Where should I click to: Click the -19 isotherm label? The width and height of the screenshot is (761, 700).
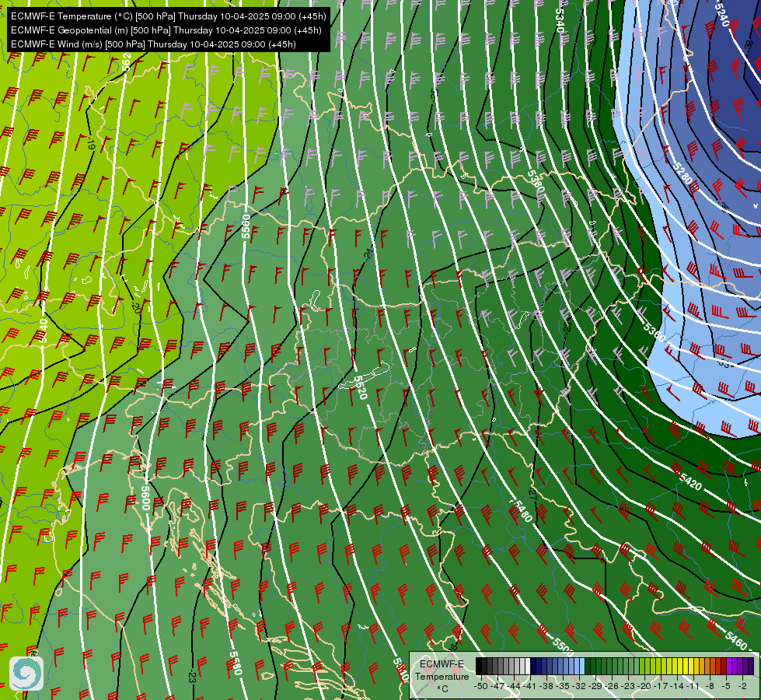pyautogui.click(x=91, y=144)
